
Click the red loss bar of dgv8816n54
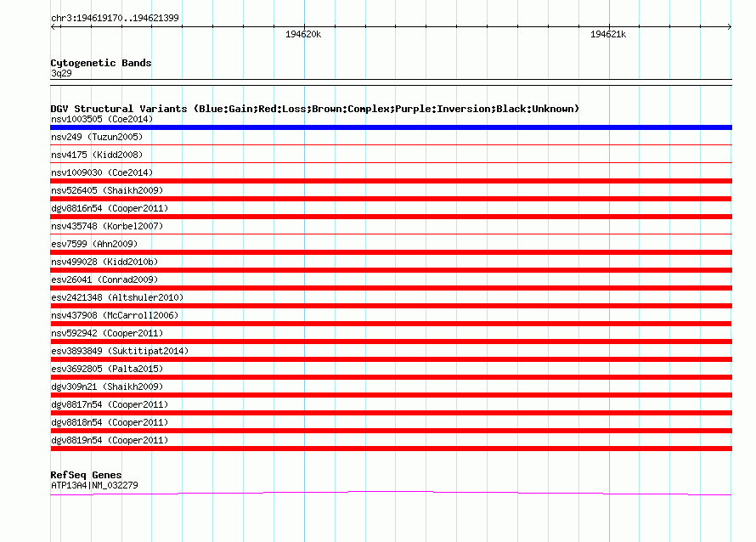[x=391, y=217]
